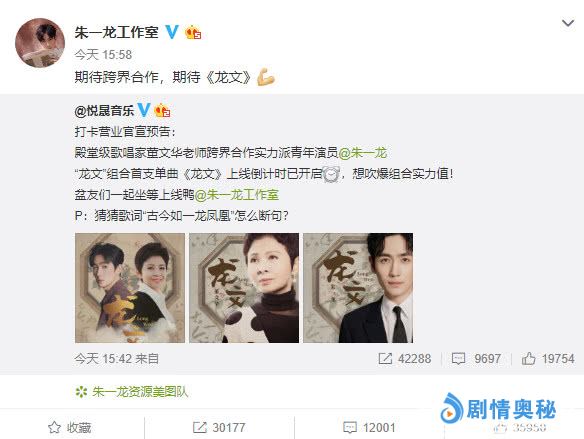Click the 朱一龙工作室 account name

[117, 32]
